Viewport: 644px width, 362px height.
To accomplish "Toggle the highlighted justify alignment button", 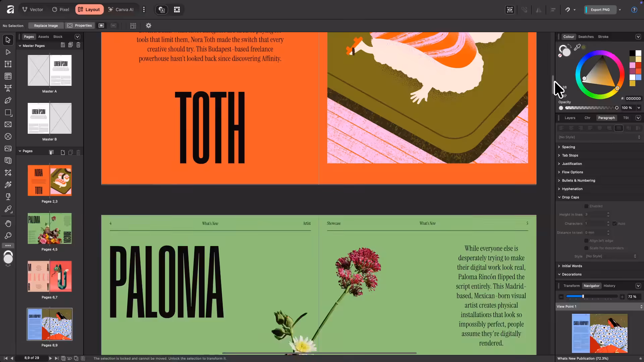I will pyautogui.click(x=619, y=128).
